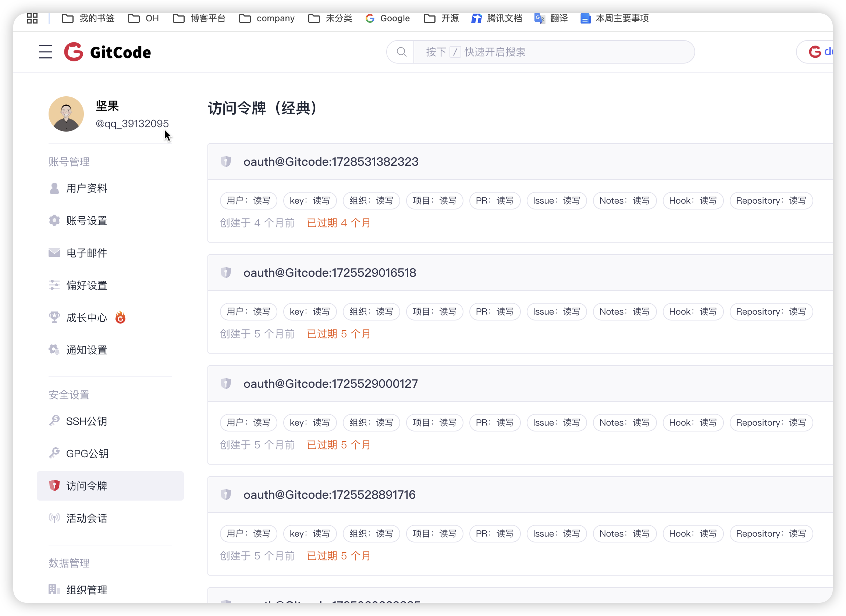846x616 pixels.
Task: Click the 访问令牌 shield icon in sidebar
Action: 54,486
